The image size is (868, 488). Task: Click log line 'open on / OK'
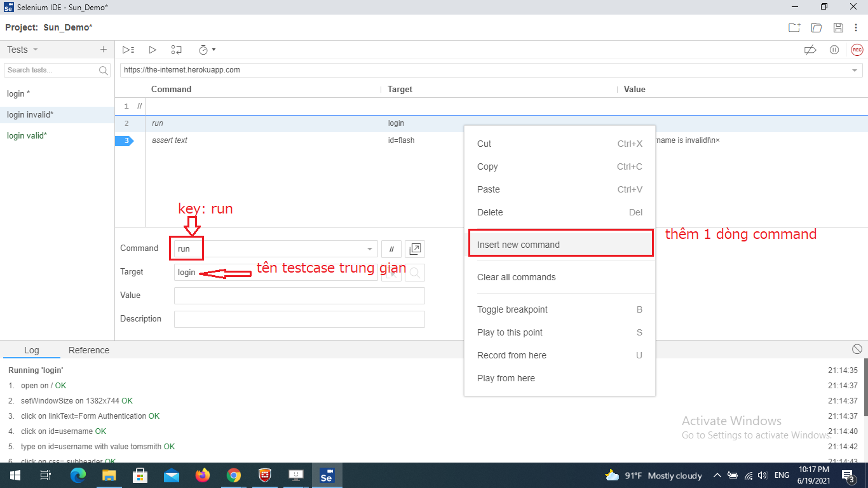click(43, 386)
